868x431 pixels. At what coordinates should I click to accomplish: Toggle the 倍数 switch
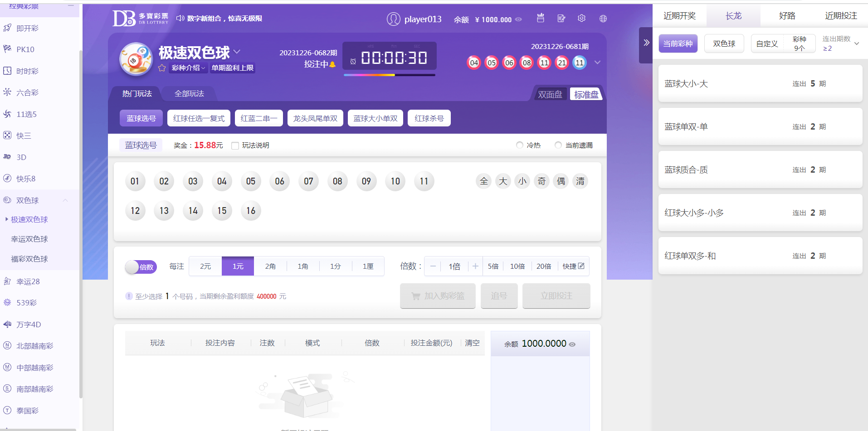(141, 267)
